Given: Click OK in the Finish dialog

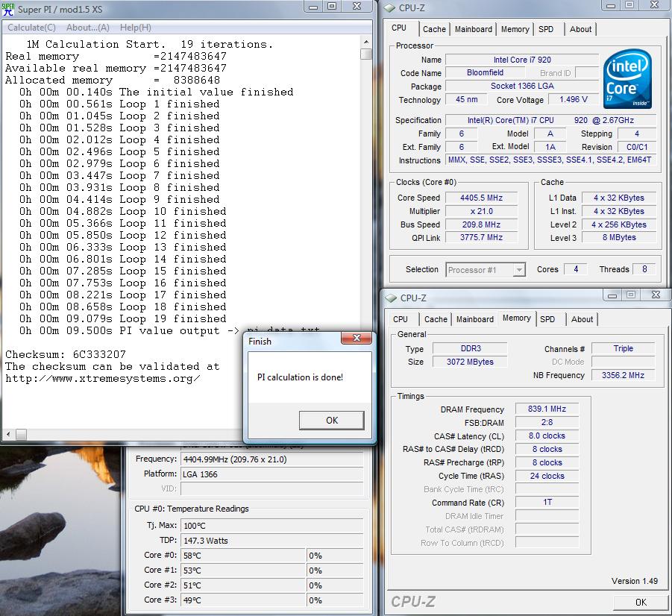Looking at the screenshot, I should coord(332,420).
